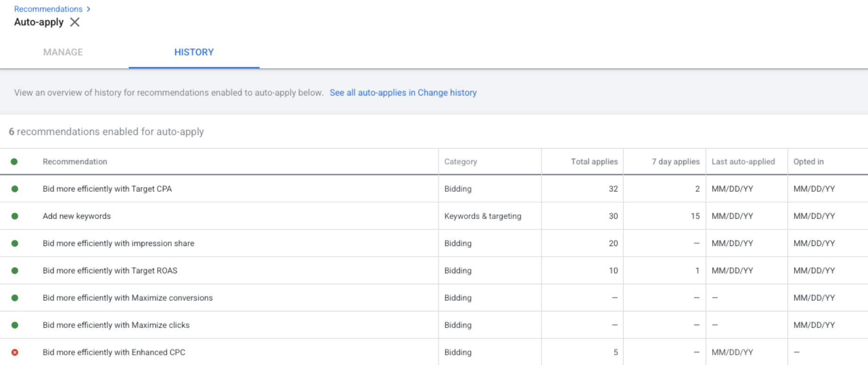This screenshot has height=365, width=868.
Task: Click the Last auto-applied column header
Action: pyautogui.click(x=743, y=161)
